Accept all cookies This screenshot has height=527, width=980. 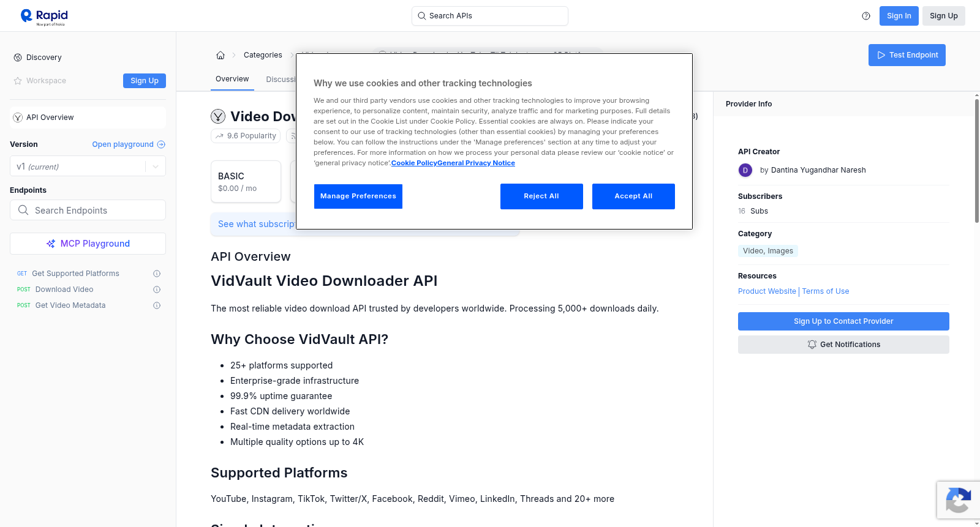tap(633, 196)
